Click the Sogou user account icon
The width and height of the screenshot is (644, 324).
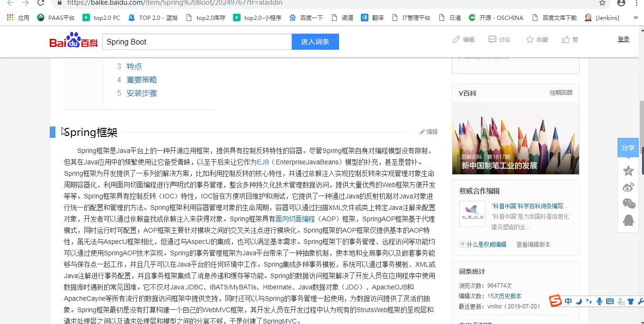click(620, 301)
